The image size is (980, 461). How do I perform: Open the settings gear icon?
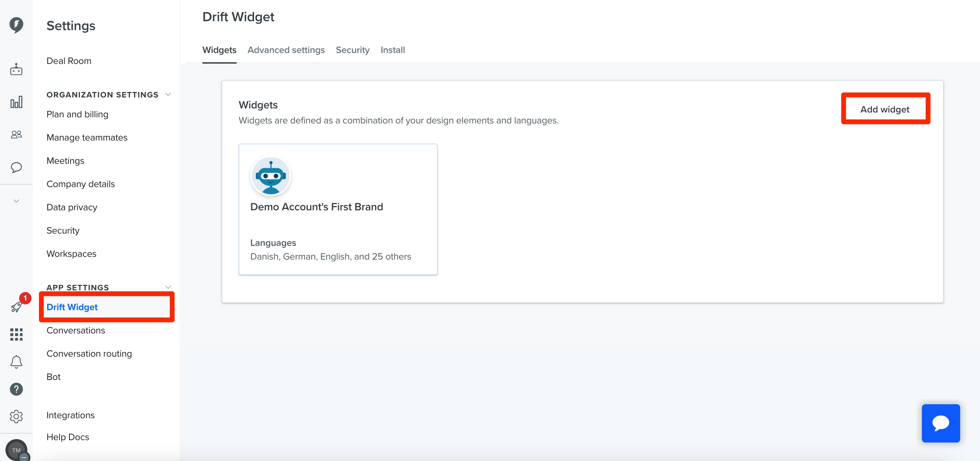click(16, 417)
